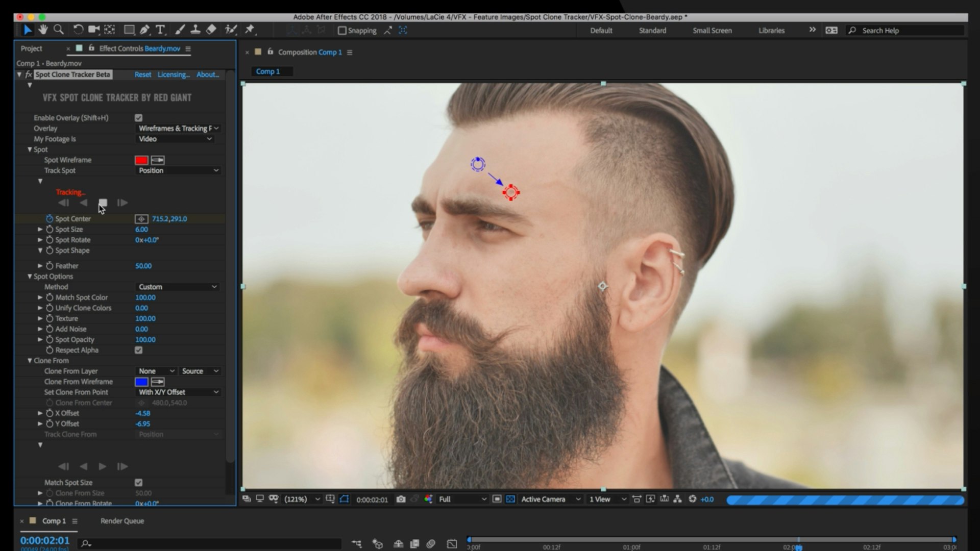Viewport: 980px width, 551px height.
Task: Toggle the Snapping checkbox
Action: click(342, 31)
